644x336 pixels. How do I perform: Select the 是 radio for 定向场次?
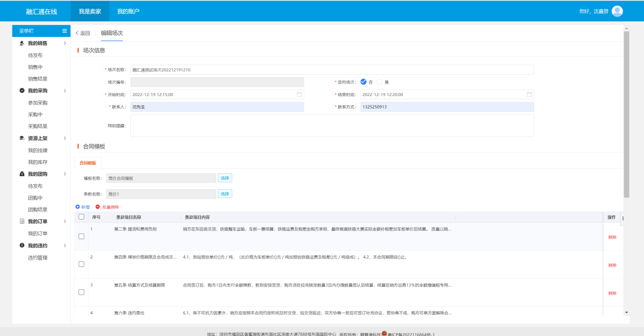click(x=379, y=82)
